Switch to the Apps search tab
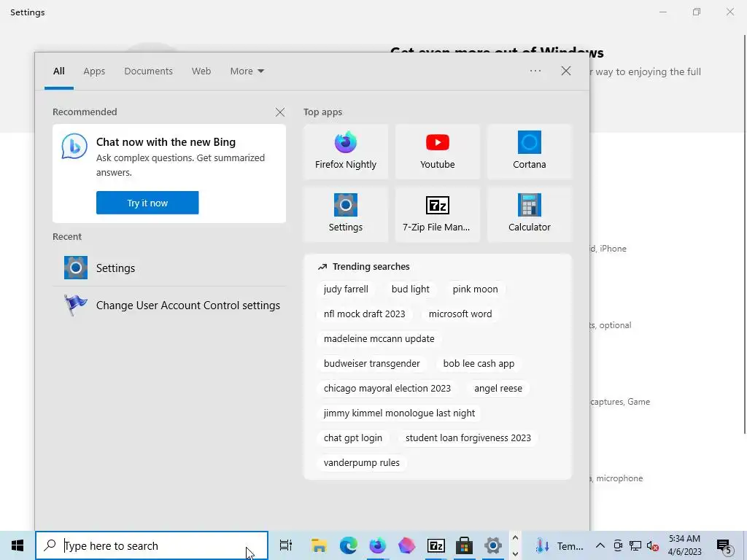This screenshot has width=747, height=560. coord(94,71)
